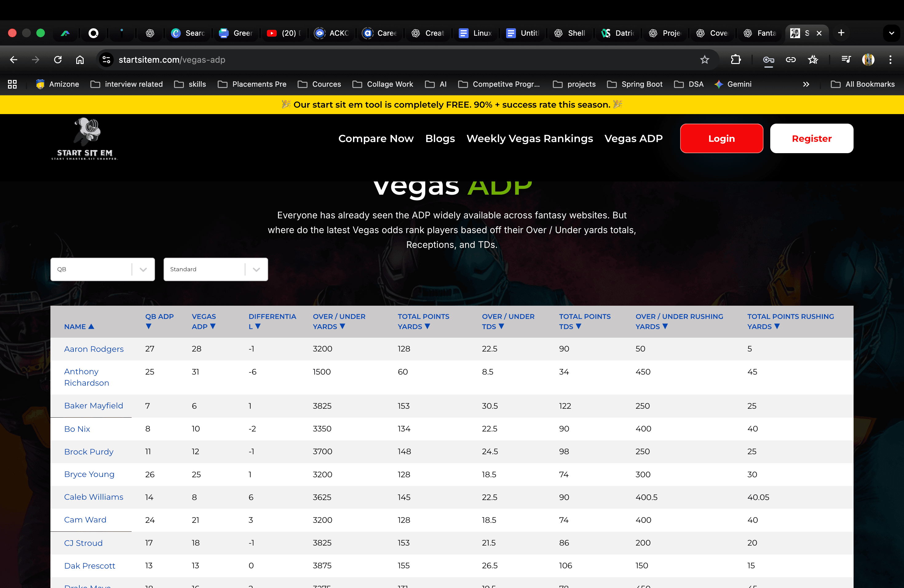
Task: Open the Standard scoring dropdown
Action: click(216, 269)
